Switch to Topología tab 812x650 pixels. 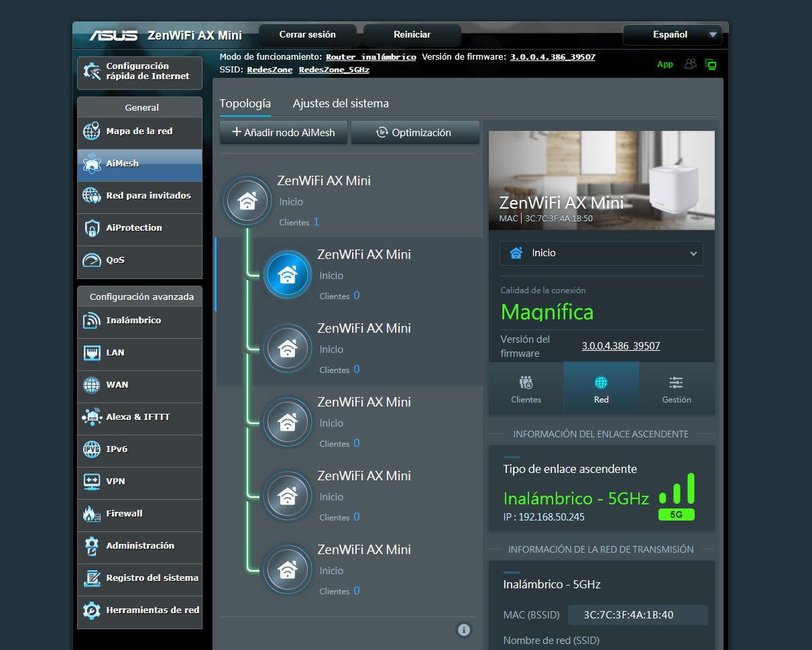(x=245, y=103)
